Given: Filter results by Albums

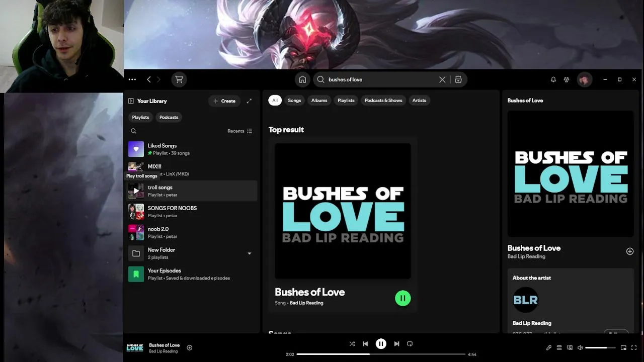Looking at the screenshot, I should [x=319, y=101].
